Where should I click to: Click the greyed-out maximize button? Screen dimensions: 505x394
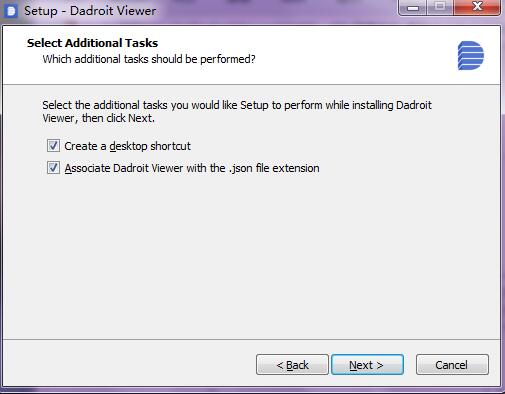pyautogui.click(x=440, y=7)
